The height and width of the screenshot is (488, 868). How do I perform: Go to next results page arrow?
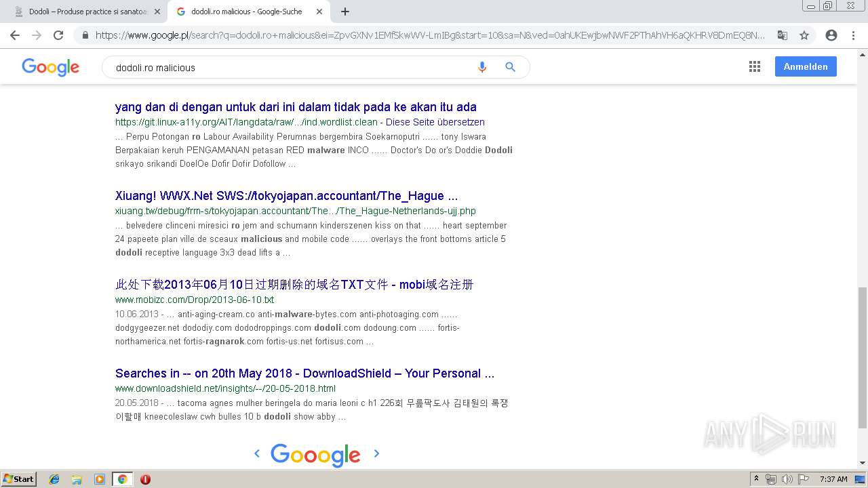[x=377, y=453]
